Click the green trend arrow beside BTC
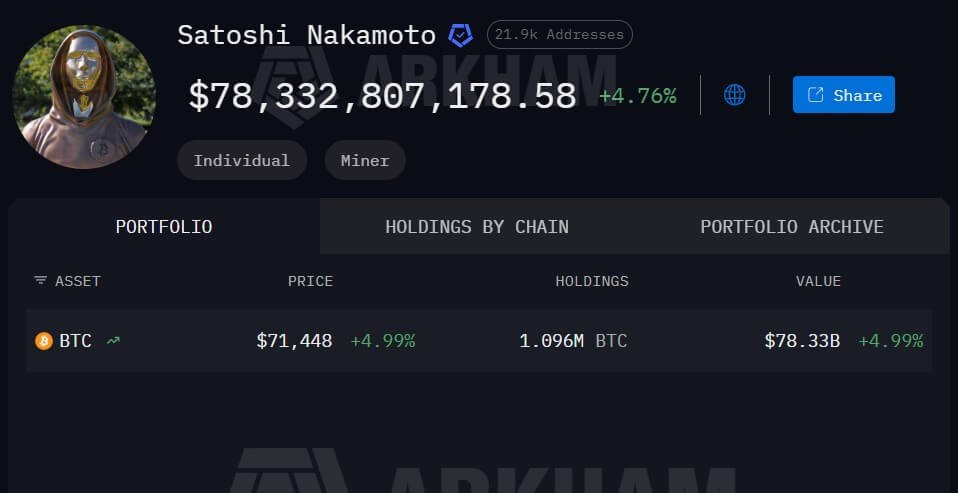958x493 pixels. [113, 341]
